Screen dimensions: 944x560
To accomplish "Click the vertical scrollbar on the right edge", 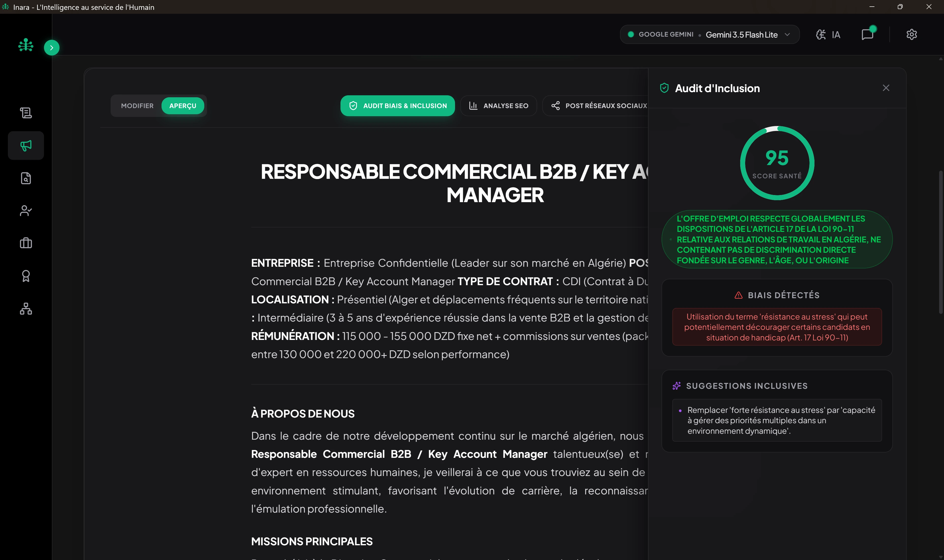I will (940, 241).
